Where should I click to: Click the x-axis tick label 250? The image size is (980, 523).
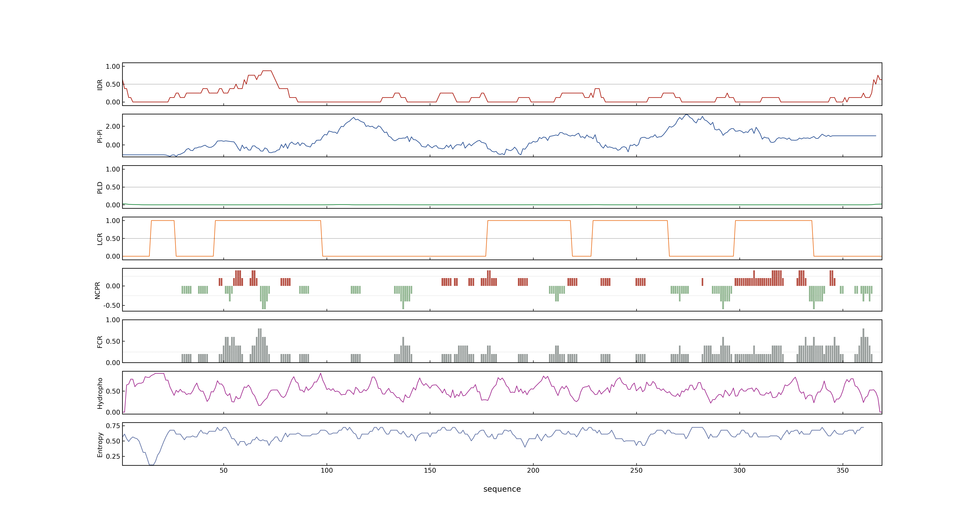pos(636,470)
